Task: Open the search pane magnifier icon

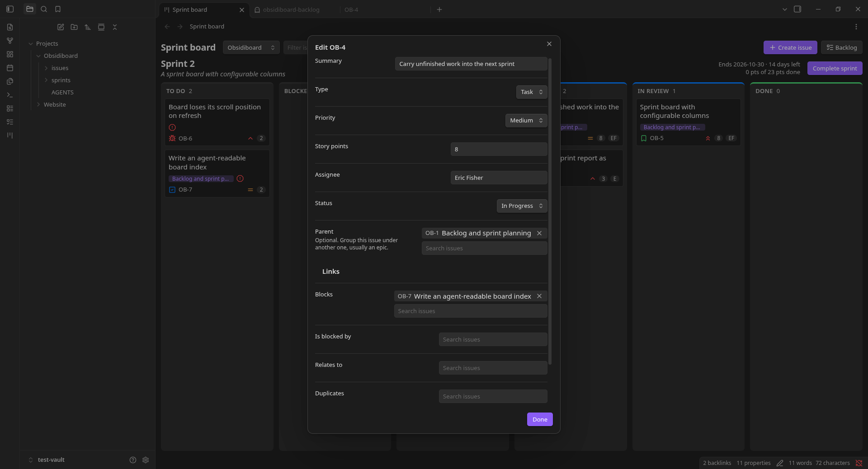Action: coord(44,9)
